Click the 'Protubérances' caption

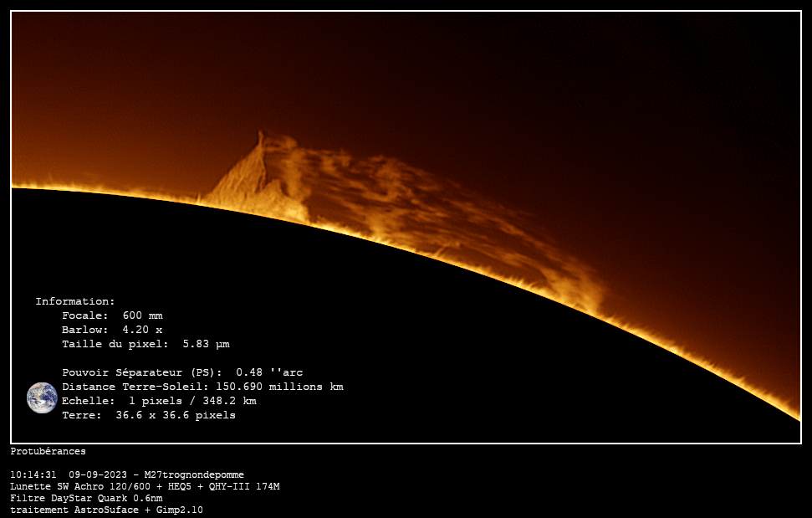[x=49, y=451]
